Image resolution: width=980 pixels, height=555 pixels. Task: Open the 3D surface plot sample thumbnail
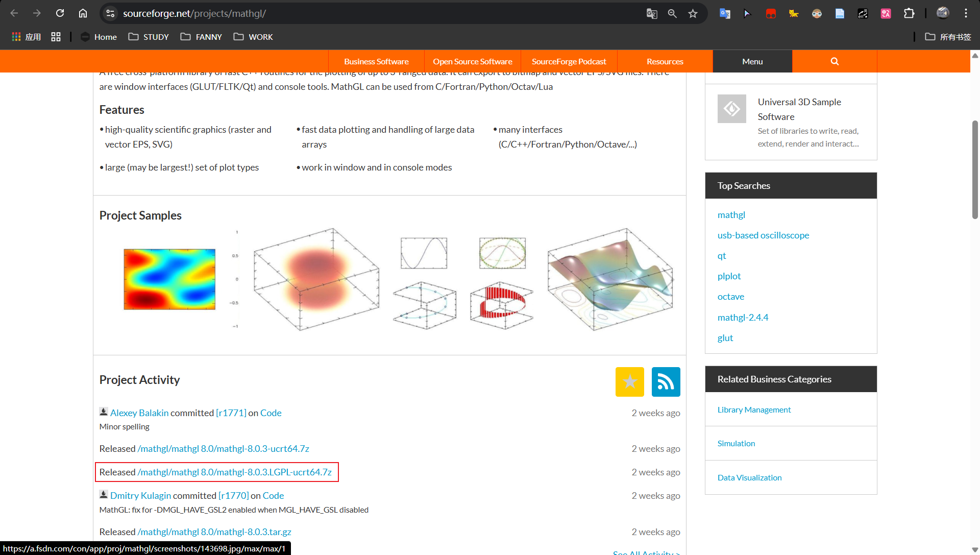(x=610, y=279)
